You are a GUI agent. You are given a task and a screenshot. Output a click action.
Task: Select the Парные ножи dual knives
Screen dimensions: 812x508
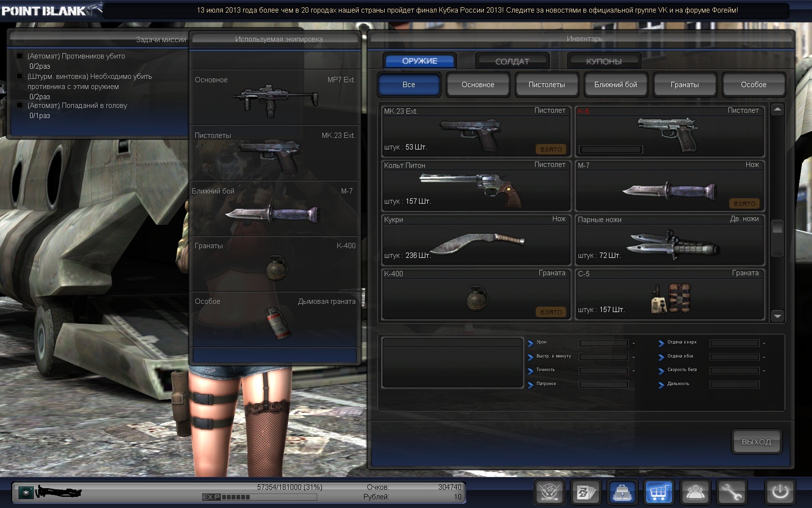click(670, 239)
